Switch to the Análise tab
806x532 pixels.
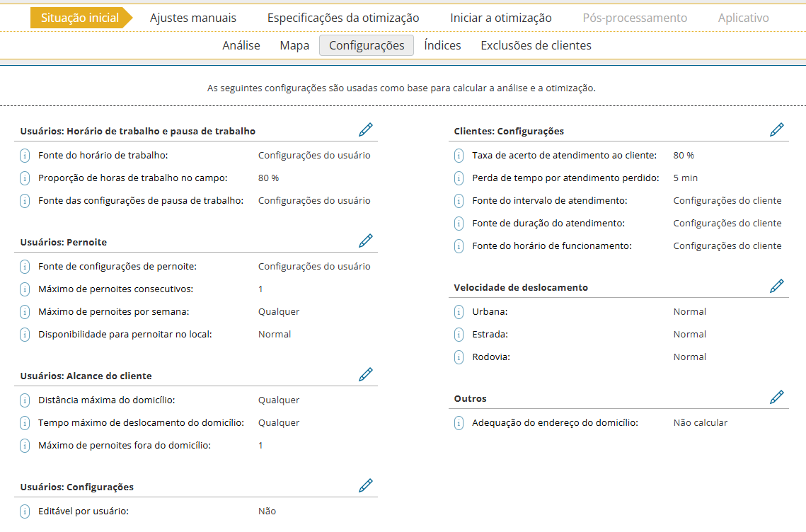tap(241, 45)
